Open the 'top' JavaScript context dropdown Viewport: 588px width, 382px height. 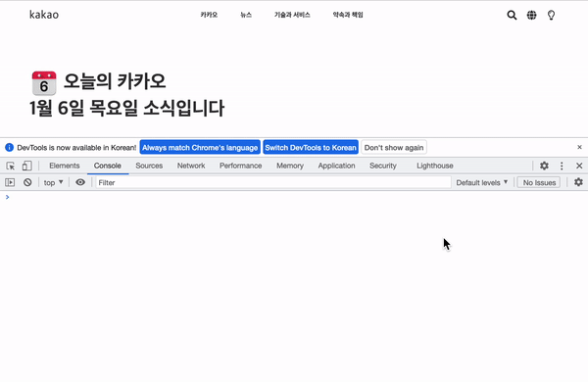click(53, 182)
